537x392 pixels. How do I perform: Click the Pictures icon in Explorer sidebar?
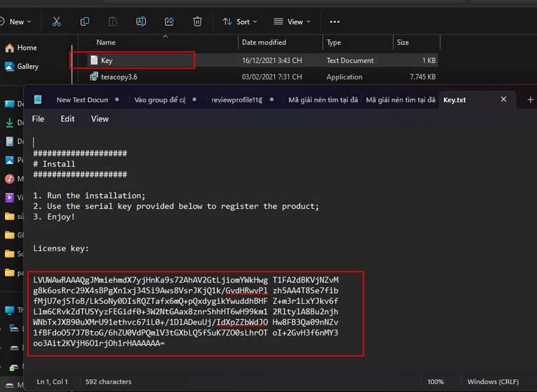pos(9,160)
